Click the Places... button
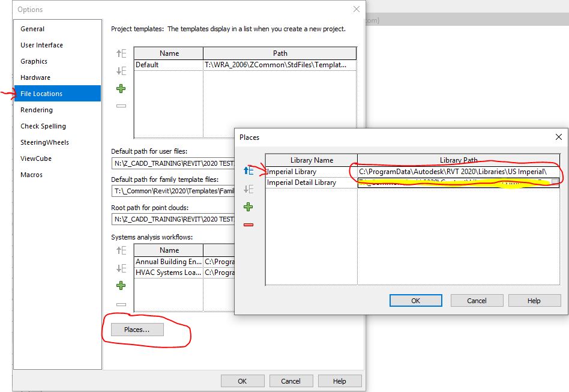 coord(137,330)
